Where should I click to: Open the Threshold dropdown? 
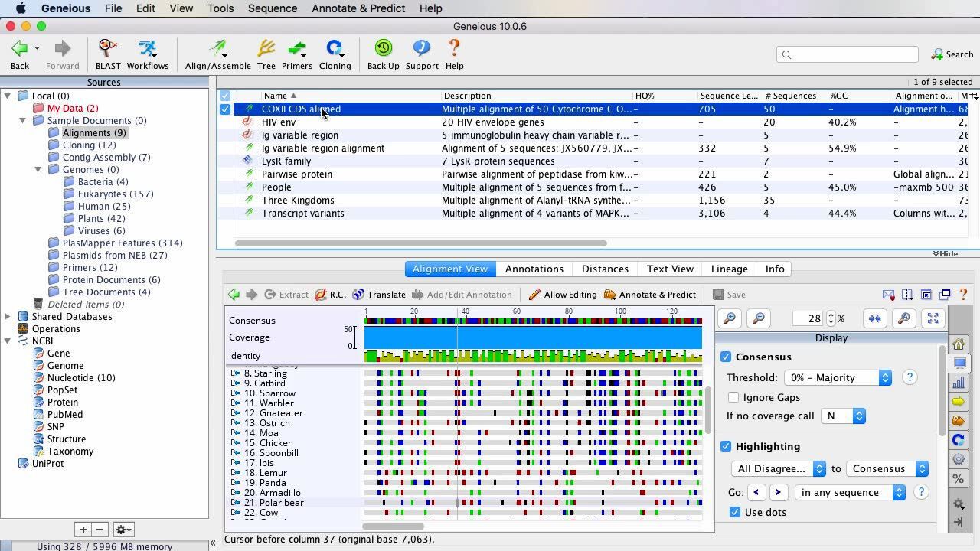pyautogui.click(x=838, y=377)
